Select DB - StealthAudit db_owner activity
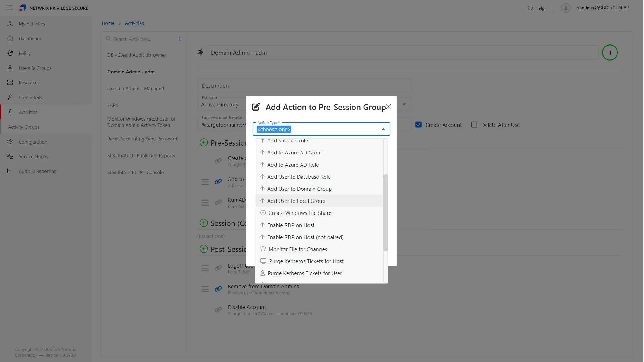The width and height of the screenshot is (644, 362). pyautogui.click(x=137, y=55)
